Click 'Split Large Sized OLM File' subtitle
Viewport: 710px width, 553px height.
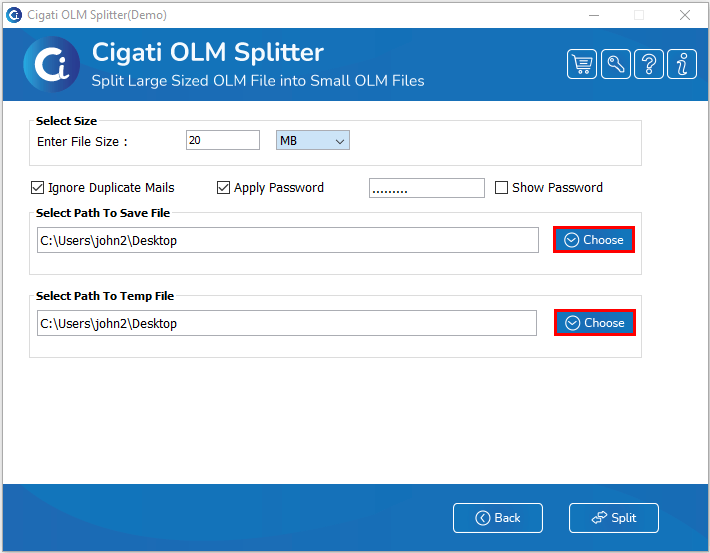pyautogui.click(x=258, y=81)
